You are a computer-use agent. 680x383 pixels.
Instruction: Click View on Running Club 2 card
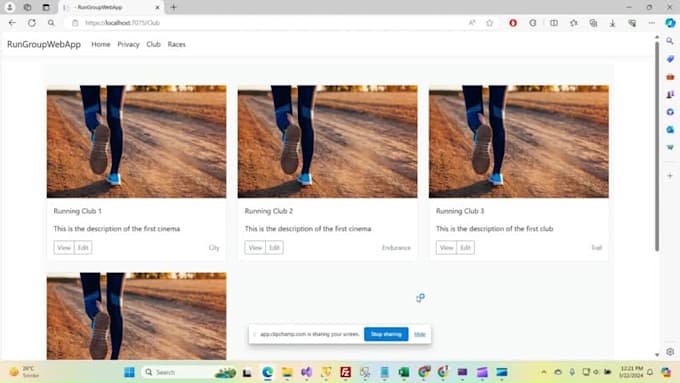pyautogui.click(x=255, y=248)
